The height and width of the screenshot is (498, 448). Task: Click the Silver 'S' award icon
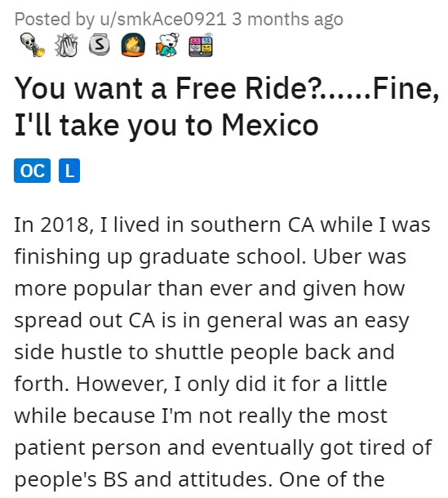(x=100, y=44)
